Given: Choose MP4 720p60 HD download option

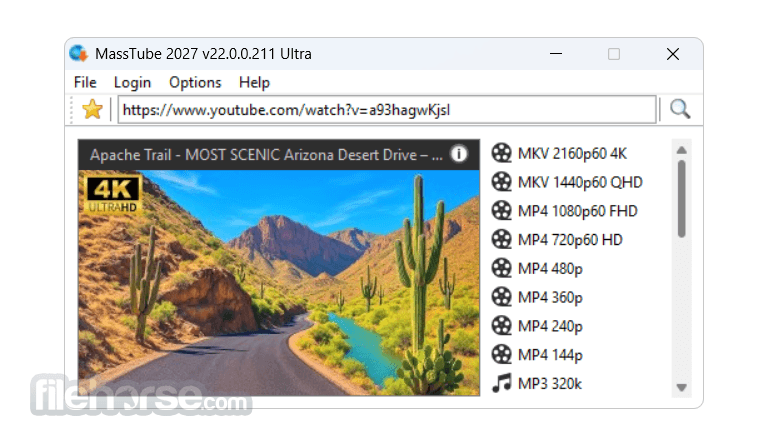Looking at the screenshot, I should coord(570,240).
